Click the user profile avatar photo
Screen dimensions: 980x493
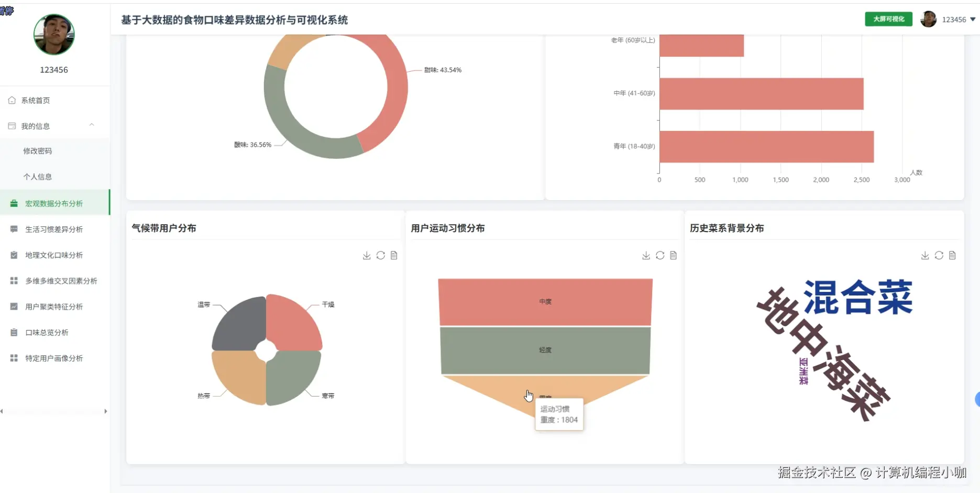tap(54, 35)
